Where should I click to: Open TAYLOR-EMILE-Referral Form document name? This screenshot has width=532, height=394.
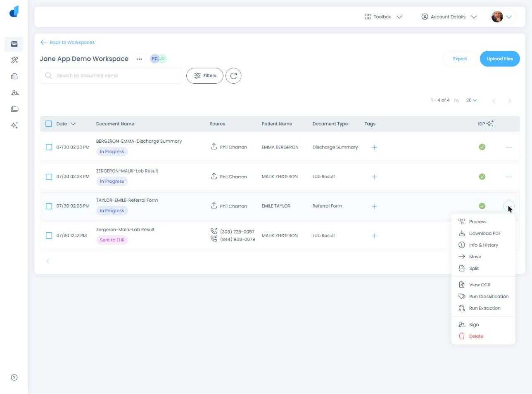tap(127, 200)
